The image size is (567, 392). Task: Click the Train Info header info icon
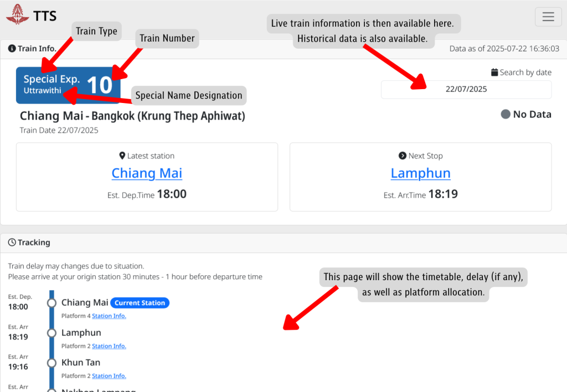12,49
